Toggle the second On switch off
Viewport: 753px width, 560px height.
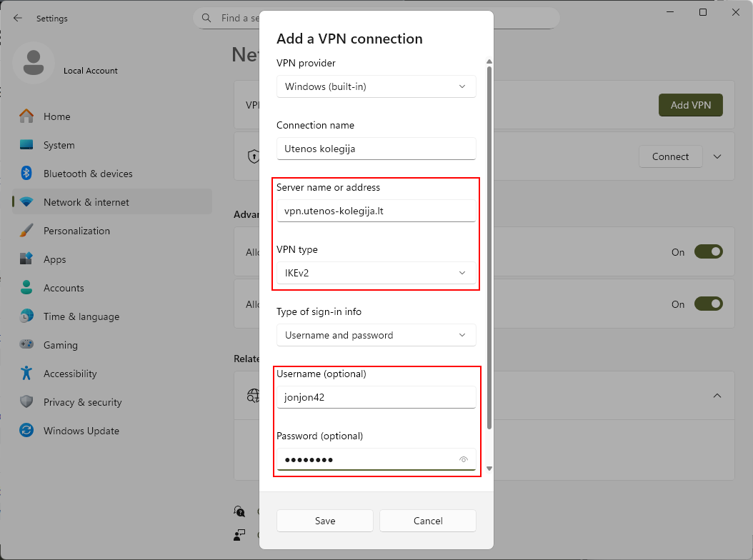point(708,304)
